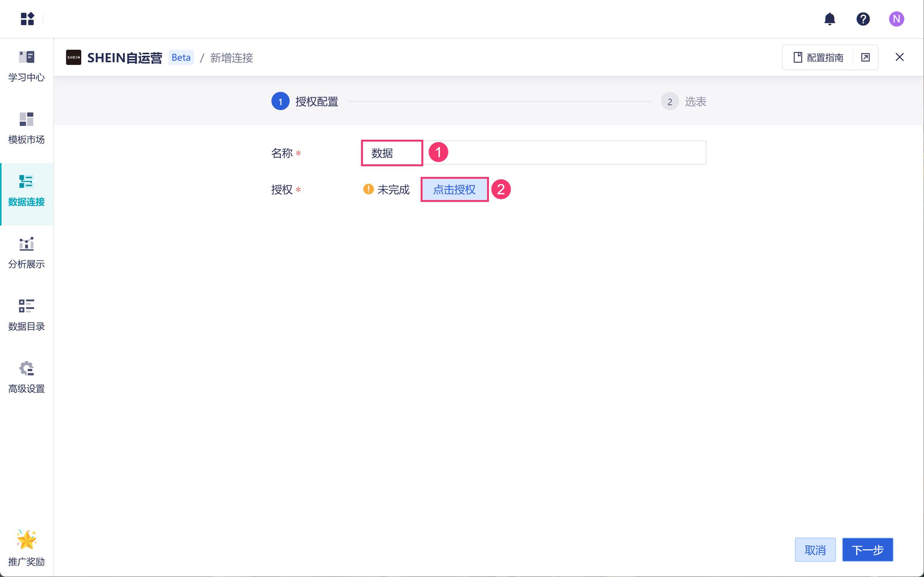Close the 新增连接 panel
Image resolution: width=924 pixels, height=577 pixels.
tap(899, 57)
